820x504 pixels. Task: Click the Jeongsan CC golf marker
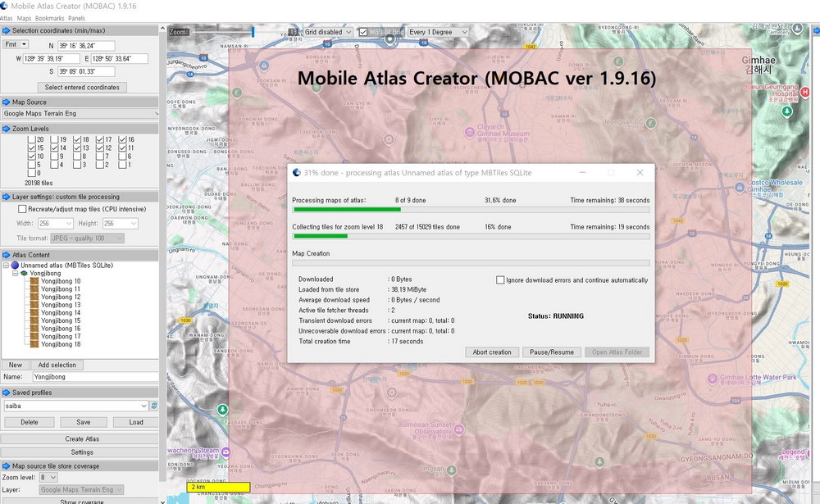click(x=651, y=123)
